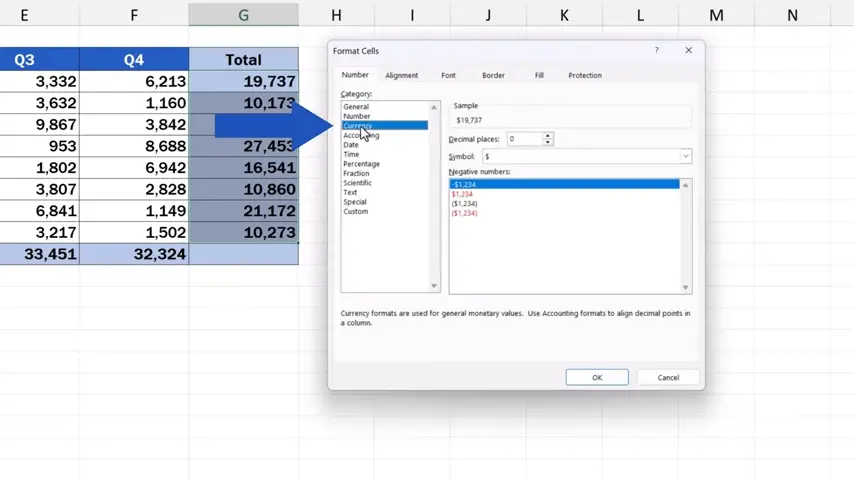
Task: Increase decimal places with up arrow
Action: [x=547, y=136]
